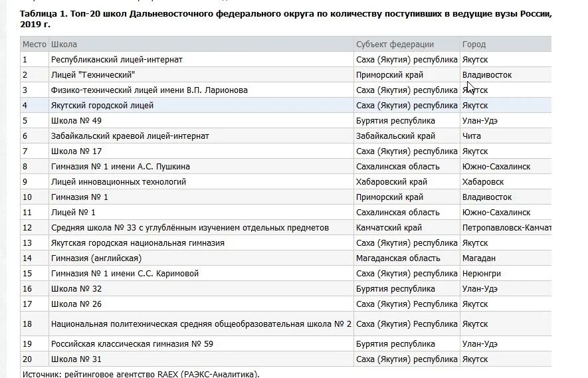
Task: Select the 'Республиканский лицей-интернат' cell
Action: click(117, 60)
